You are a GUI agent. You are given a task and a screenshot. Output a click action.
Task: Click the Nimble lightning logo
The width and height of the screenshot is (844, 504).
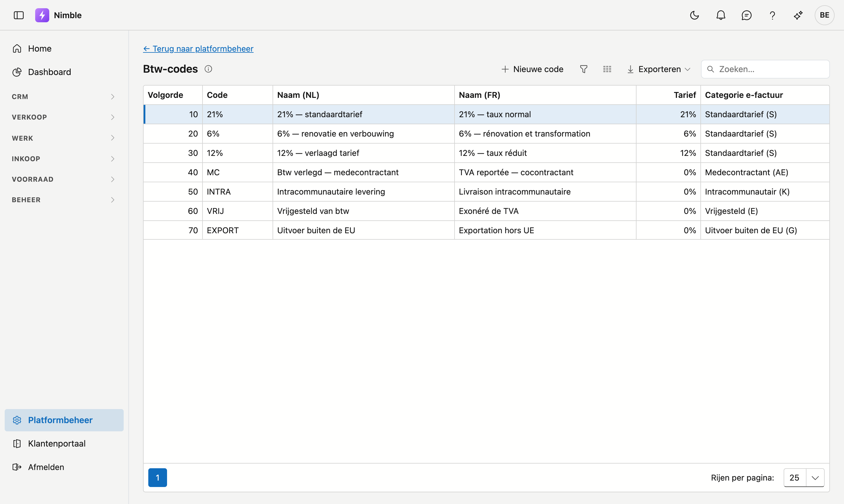click(x=42, y=15)
